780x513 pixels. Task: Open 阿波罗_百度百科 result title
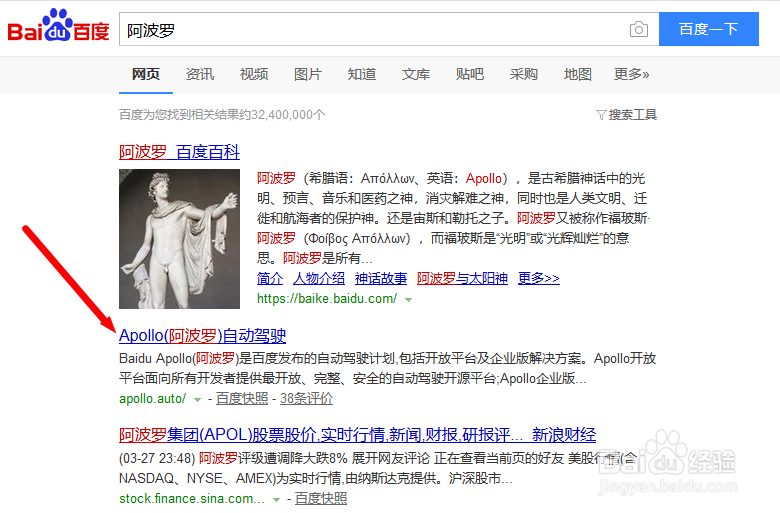[x=179, y=151]
